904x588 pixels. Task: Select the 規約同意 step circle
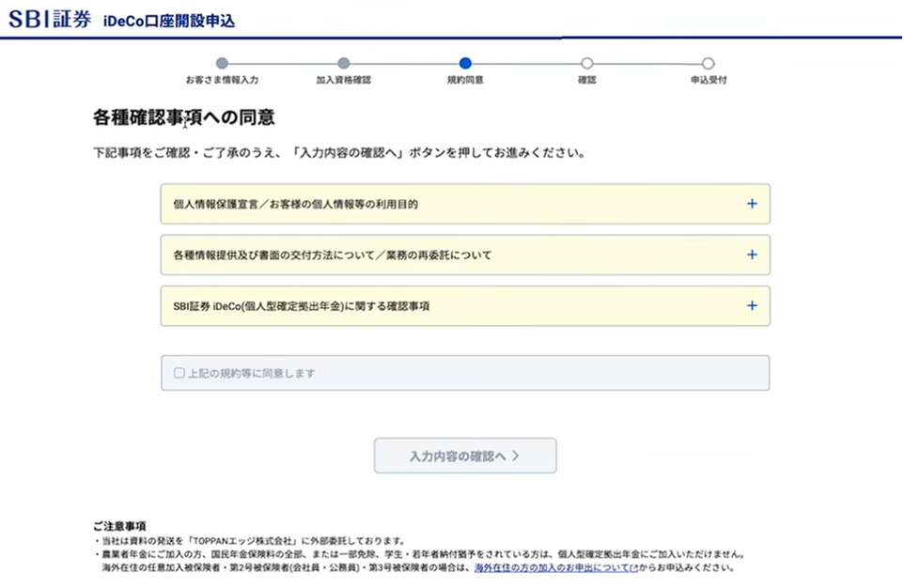tap(465, 64)
